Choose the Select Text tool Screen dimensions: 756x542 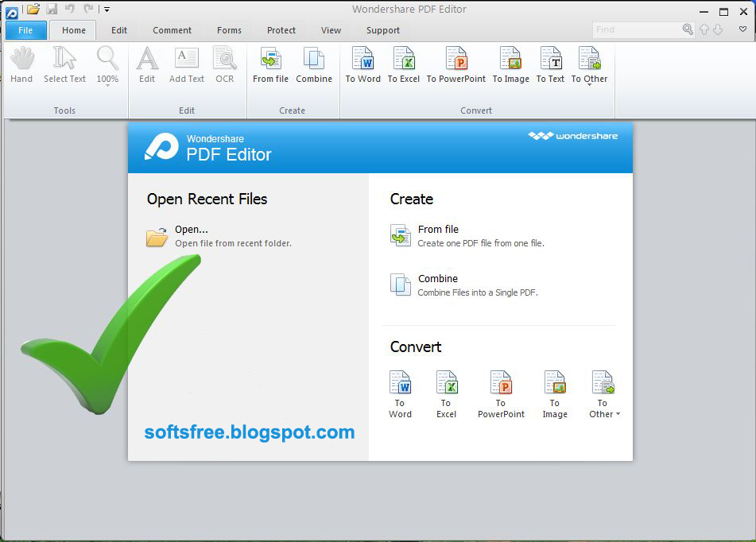[64, 66]
